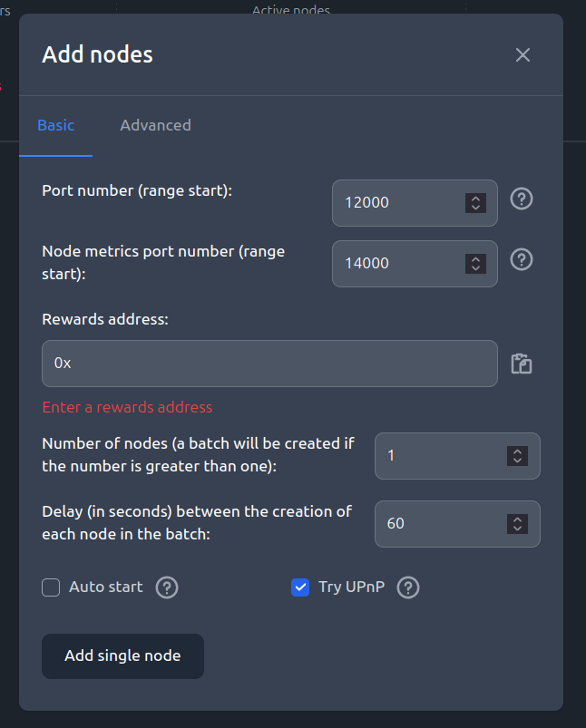Enable the Auto start checkbox
586x728 pixels.
[51, 587]
